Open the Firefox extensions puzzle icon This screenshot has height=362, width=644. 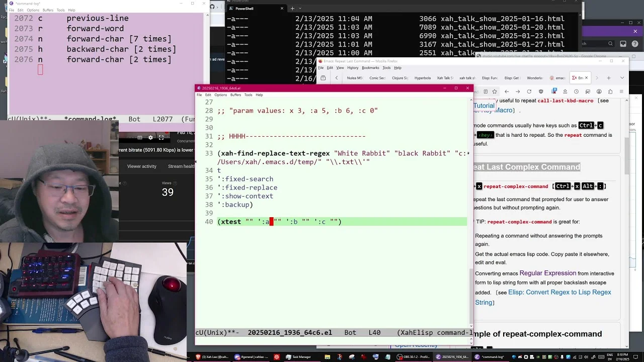point(610,92)
